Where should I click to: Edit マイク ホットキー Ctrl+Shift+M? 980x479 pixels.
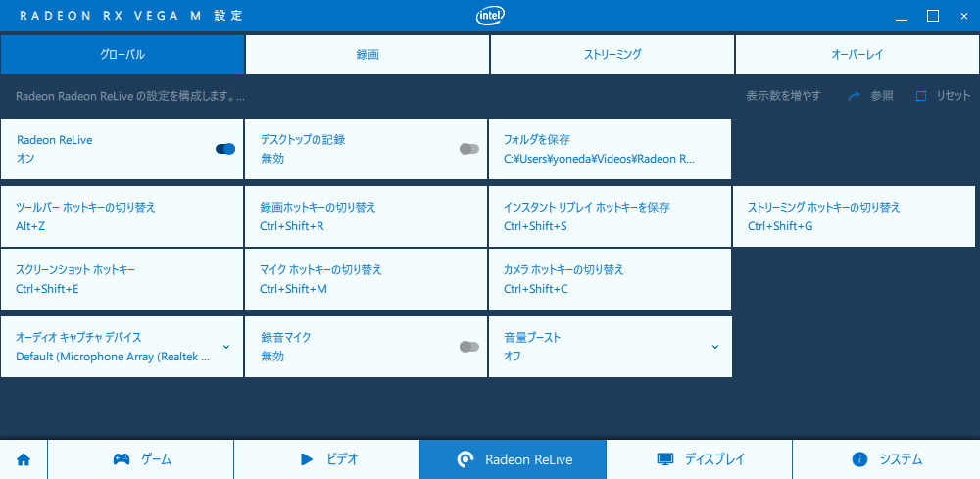pos(366,279)
